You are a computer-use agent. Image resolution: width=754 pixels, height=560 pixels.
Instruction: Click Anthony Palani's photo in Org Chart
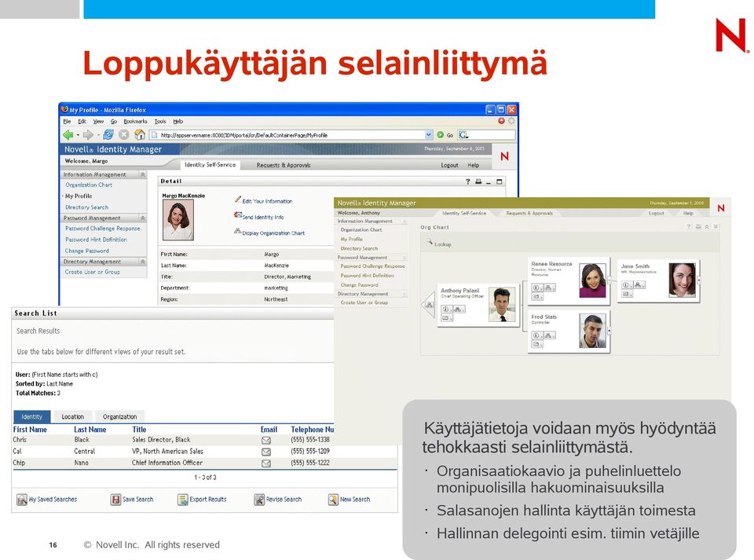(x=502, y=305)
